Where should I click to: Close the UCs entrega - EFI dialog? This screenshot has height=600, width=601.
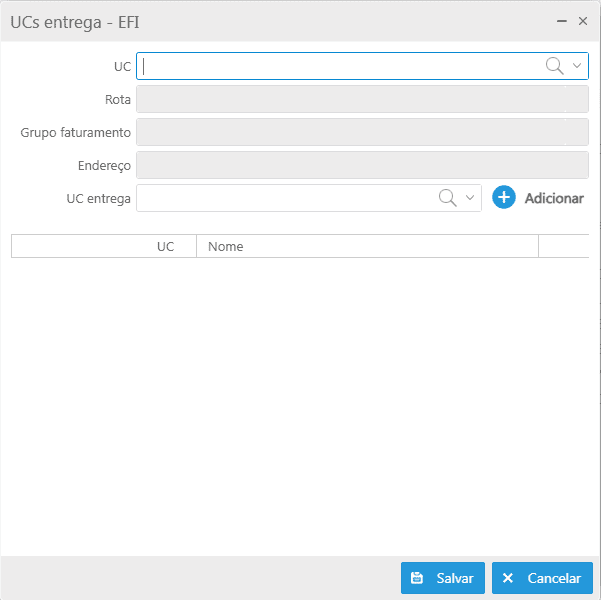[583, 20]
